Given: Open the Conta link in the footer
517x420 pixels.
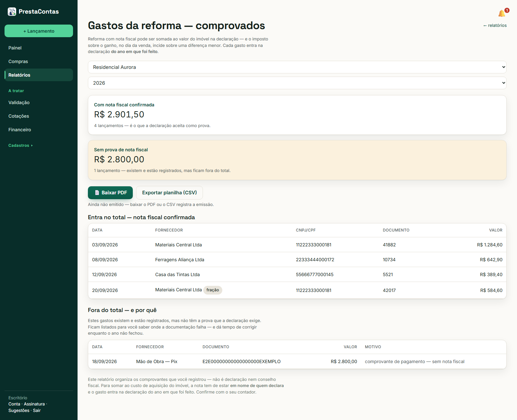Looking at the screenshot, I should pyautogui.click(x=14, y=404).
